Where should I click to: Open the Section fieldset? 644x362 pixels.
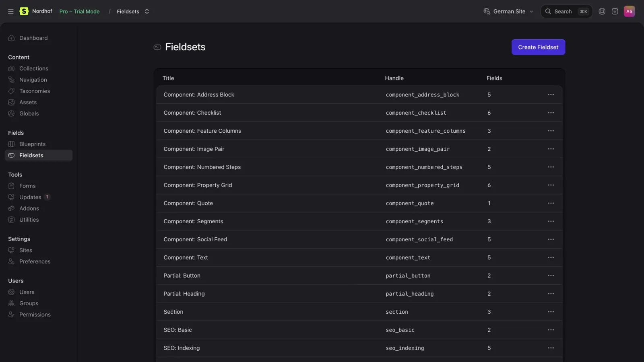click(173, 312)
